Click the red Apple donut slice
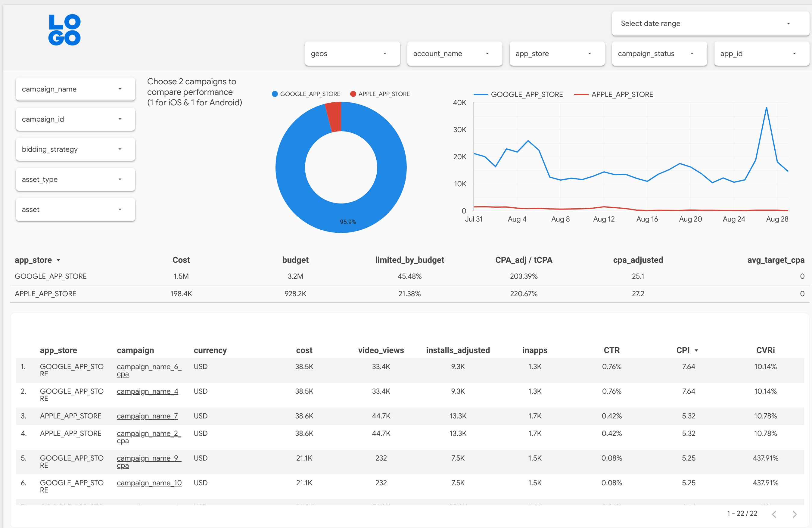The width and height of the screenshot is (812, 528). tap(334, 117)
